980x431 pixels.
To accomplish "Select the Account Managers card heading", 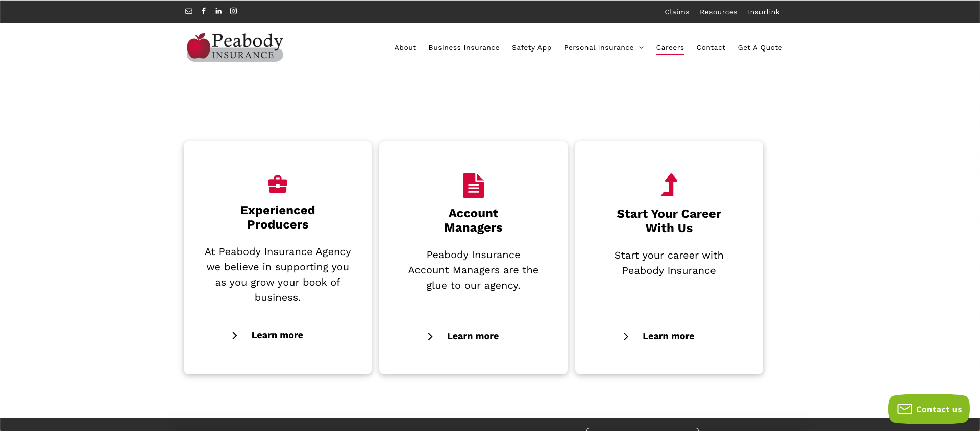I will (473, 220).
